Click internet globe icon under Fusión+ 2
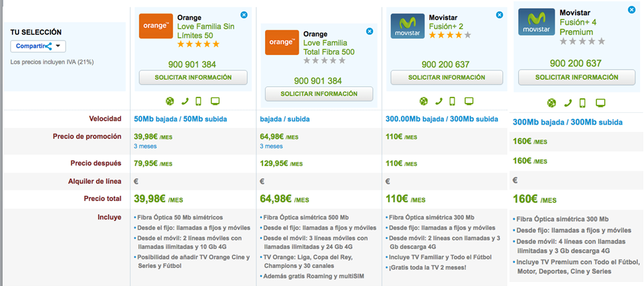The image size is (644, 286). [x=424, y=102]
